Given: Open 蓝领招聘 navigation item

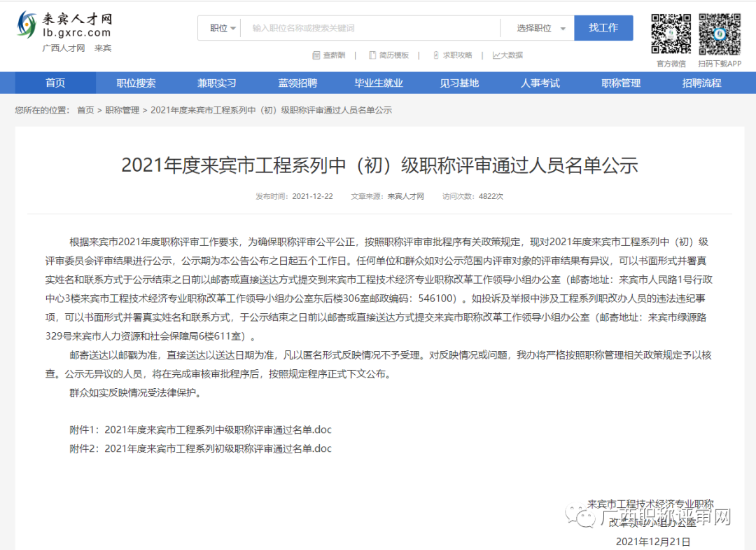Looking at the screenshot, I should 297,83.
